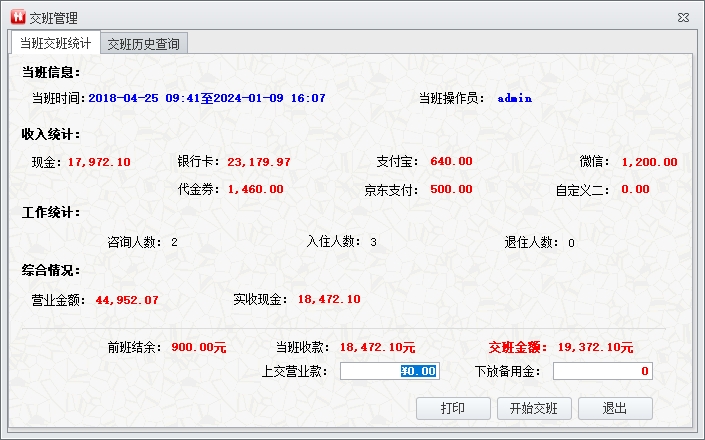This screenshot has height=440, width=705.
Task: Click the 京东支付 amount 500.00
Action: (451, 189)
